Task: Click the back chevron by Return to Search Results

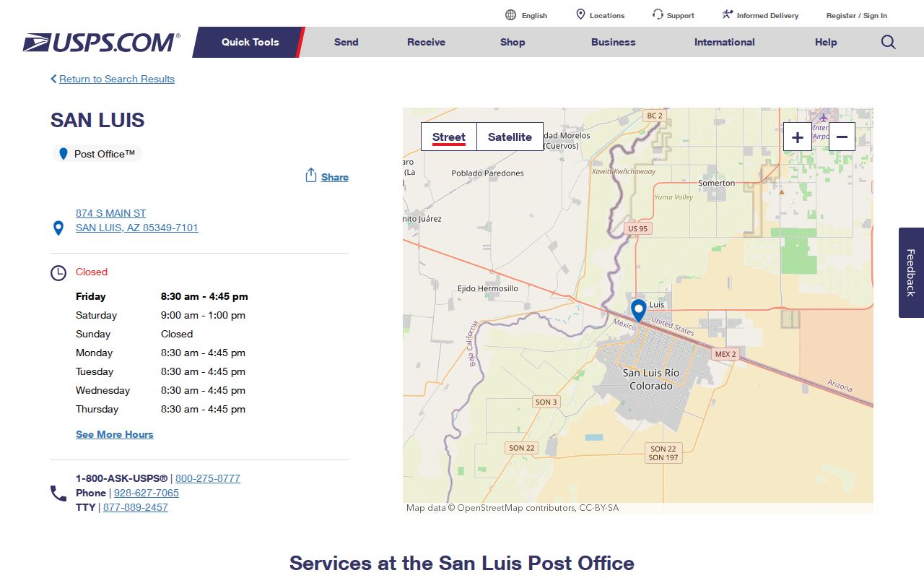Action: tap(53, 79)
